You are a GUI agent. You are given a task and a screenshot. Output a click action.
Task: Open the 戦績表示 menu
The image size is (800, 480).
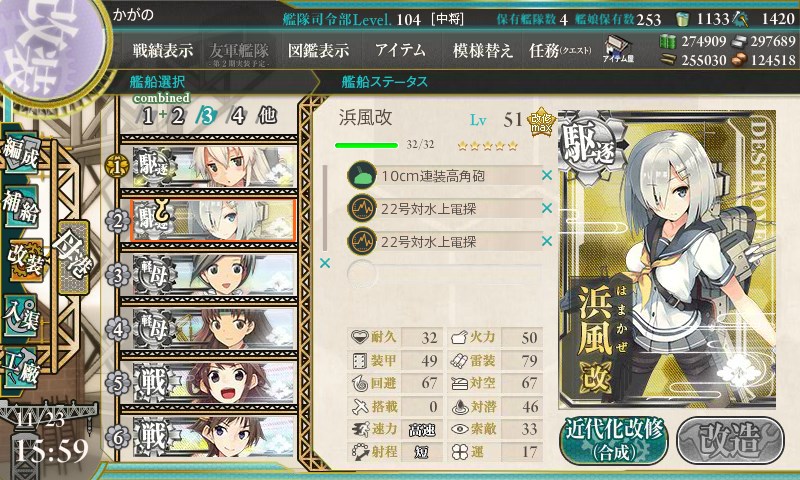click(163, 50)
